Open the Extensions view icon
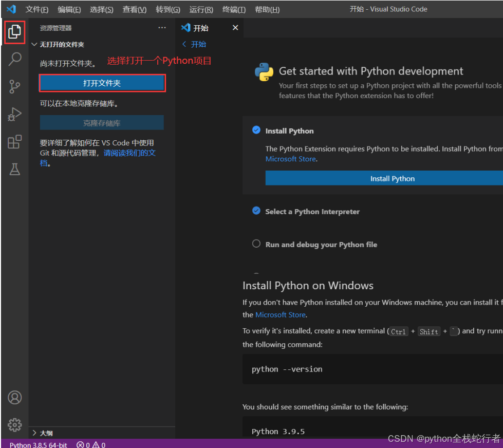 pos(14,142)
